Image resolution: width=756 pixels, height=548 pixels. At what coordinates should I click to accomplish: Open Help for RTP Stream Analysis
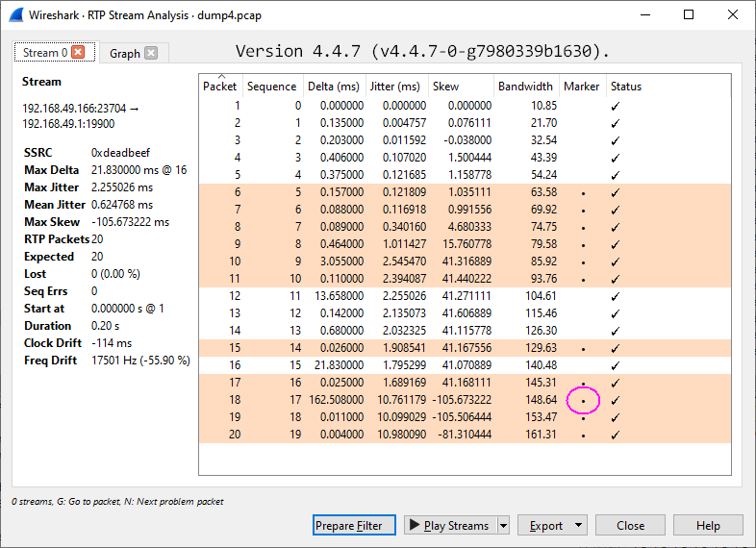click(708, 525)
